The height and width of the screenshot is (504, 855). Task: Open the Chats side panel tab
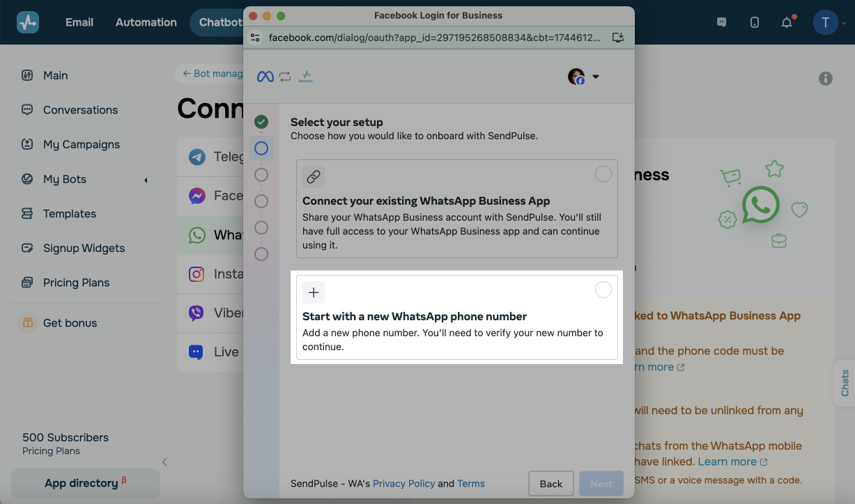pos(845,383)
